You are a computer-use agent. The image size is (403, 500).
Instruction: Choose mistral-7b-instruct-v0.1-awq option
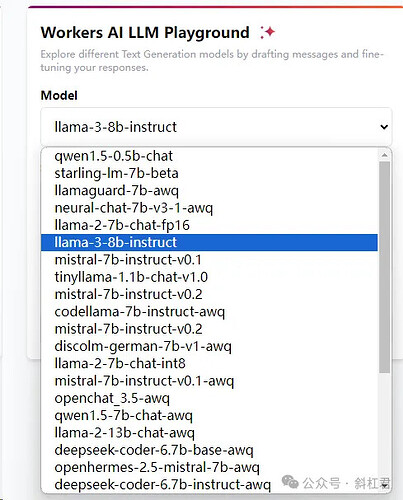tap(210, 381)
